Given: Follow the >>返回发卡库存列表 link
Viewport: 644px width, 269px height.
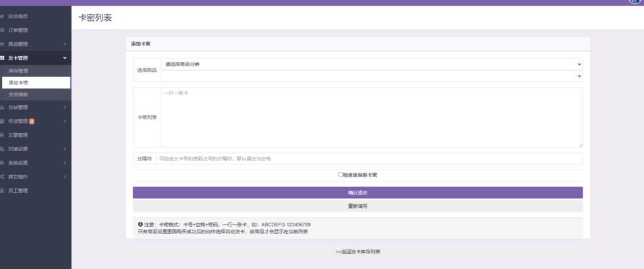Looking at the screenshot, I should pyautogui.click(x=358, y=252).
